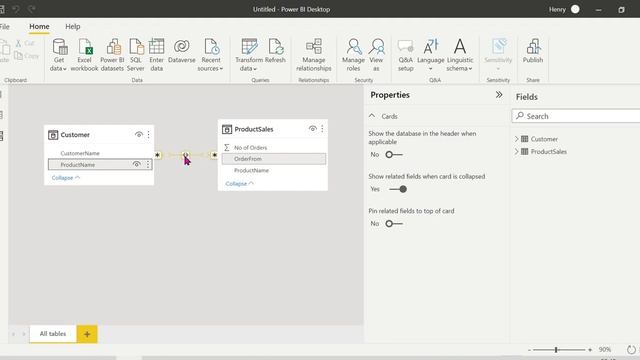Open more options for Customer ProductName field
This screenshot has height=360, width=640.
click(x=148, y=164)
